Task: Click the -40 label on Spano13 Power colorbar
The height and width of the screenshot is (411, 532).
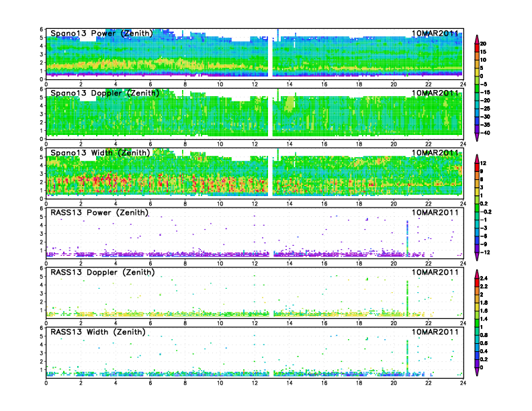Action: point(485,133)
